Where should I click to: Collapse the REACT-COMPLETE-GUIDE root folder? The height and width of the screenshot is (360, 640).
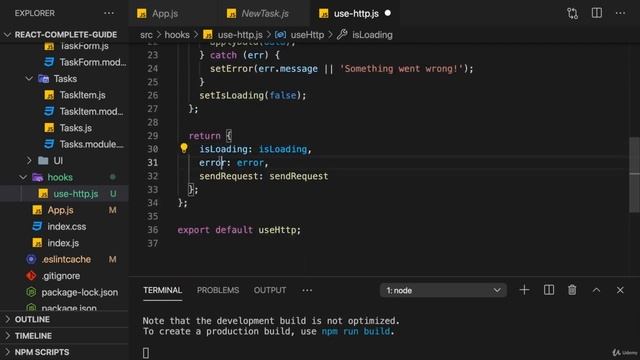pos(7,35)
